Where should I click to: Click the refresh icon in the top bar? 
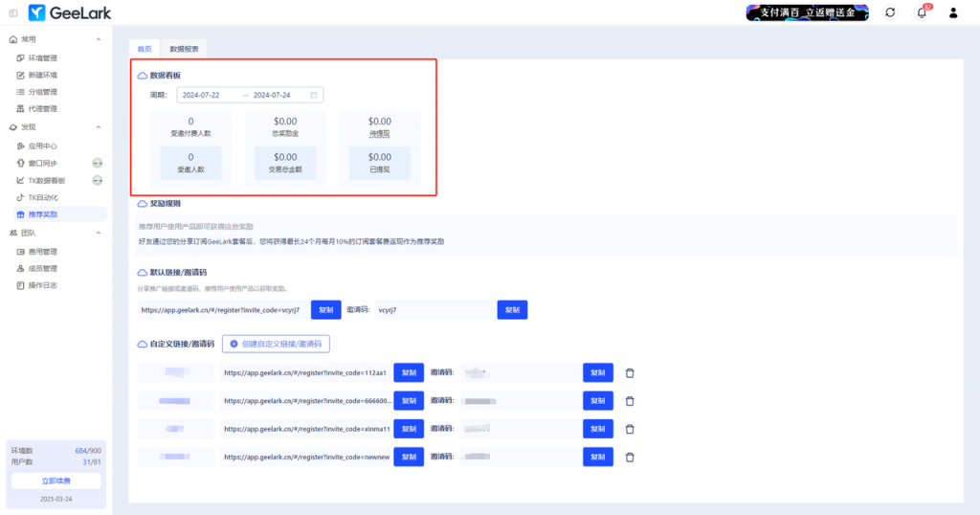click(890, 12)
